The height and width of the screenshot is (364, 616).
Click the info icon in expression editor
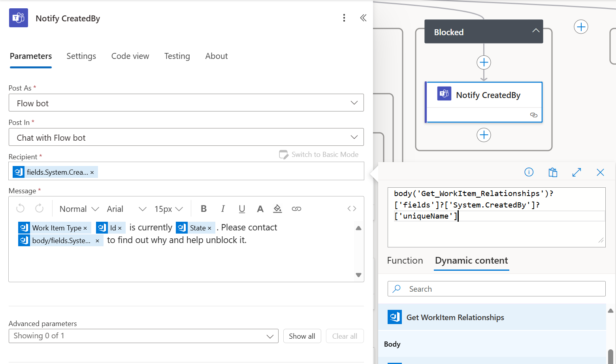click(x=529, y=172)
